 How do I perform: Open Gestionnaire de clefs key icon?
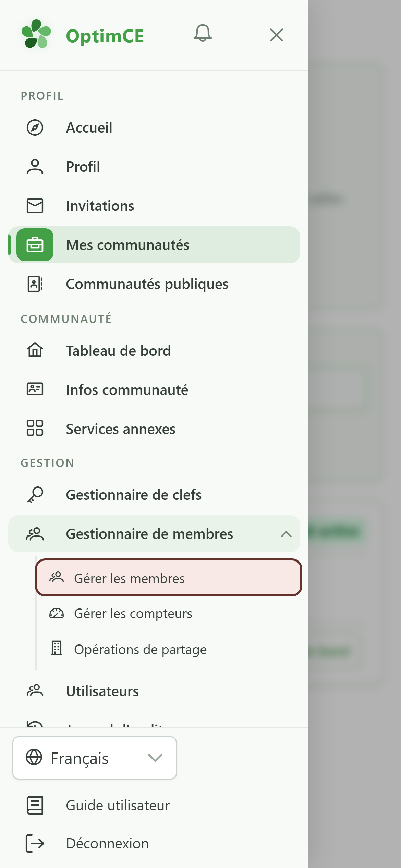point(35,495)
